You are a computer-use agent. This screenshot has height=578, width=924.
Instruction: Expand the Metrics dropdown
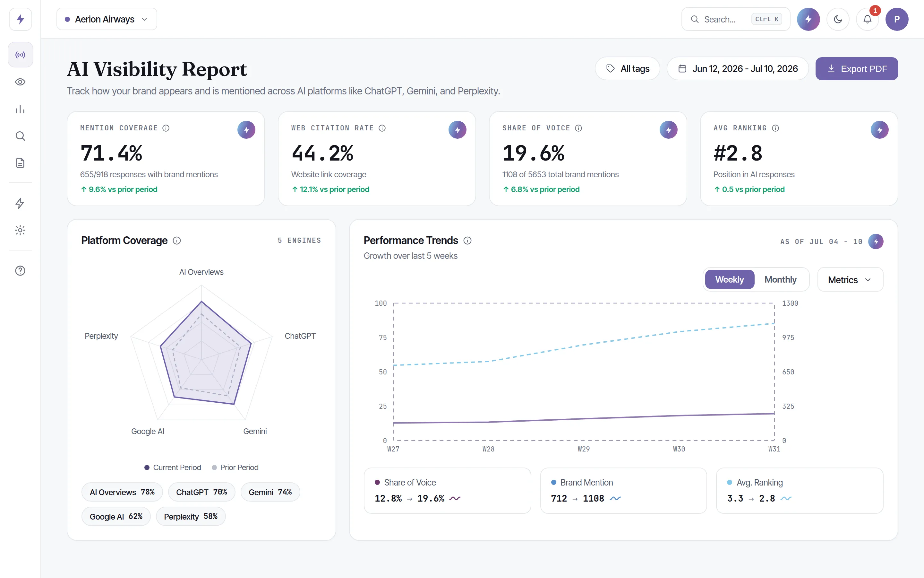pos(850,280)
